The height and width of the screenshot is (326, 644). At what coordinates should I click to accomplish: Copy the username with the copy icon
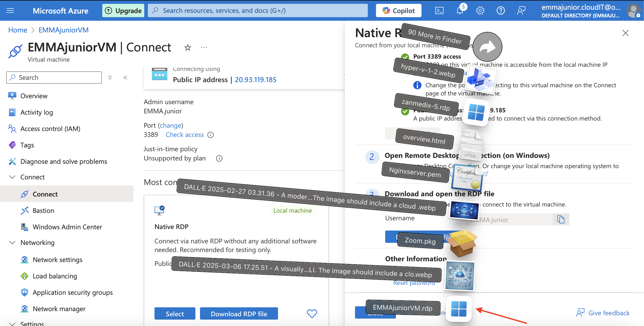pyautogui.click(x=561, y=219)
